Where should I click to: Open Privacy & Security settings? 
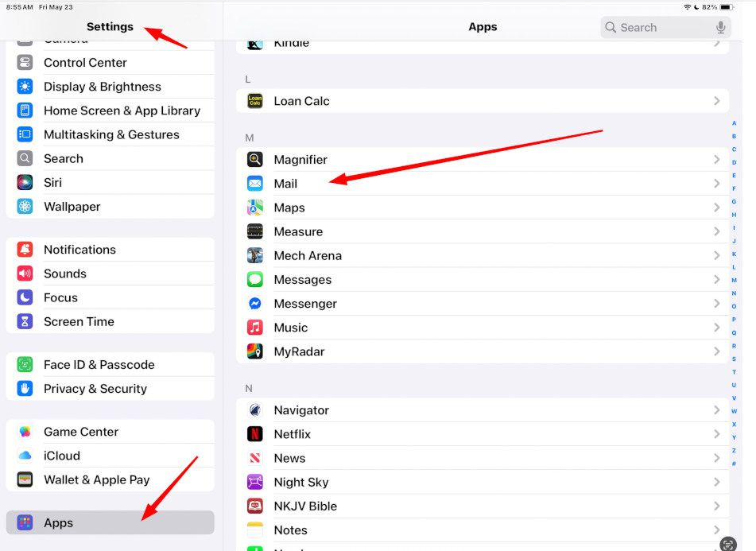110,389
